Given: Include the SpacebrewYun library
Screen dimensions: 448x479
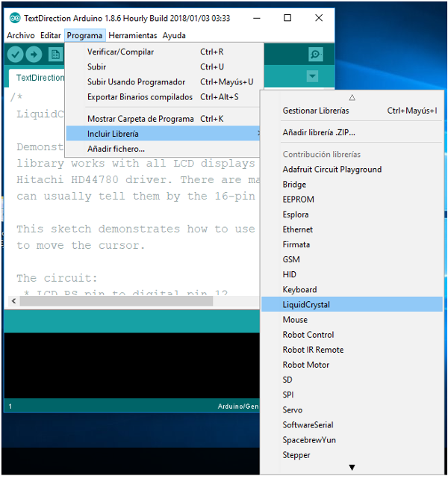Looking at the screenshot, I should [352, 439].
